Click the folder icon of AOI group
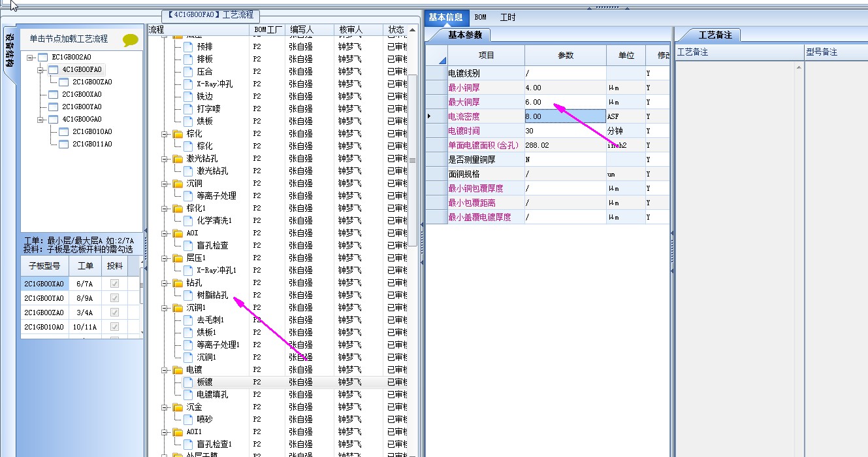 click(x=178, y=233)
